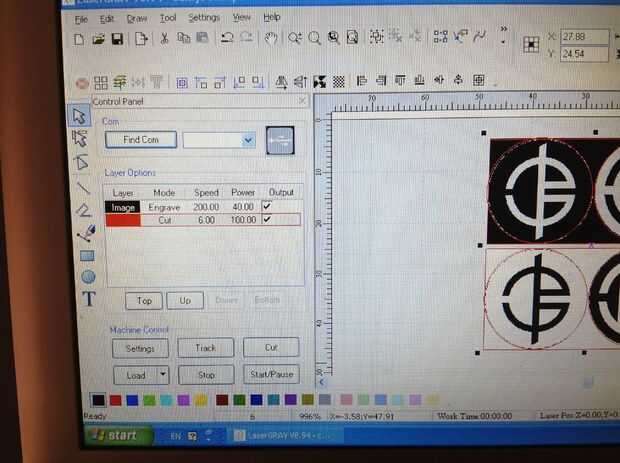
Task: Click the machine Settings button
Action: point(140,348)
